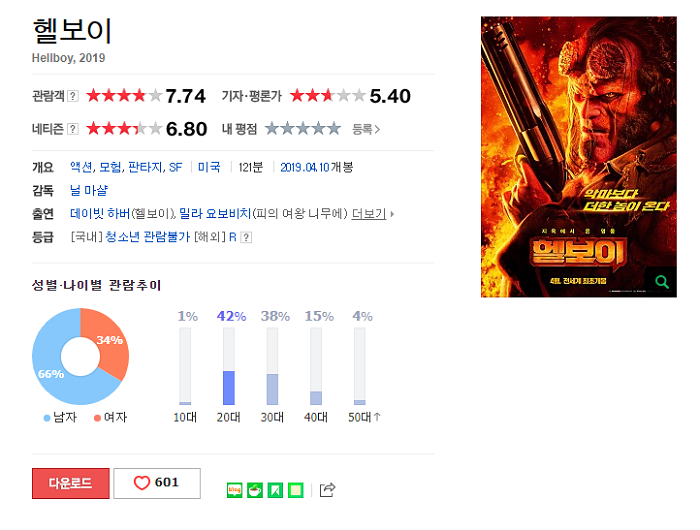This screenshot has width=700, height=530.
Task: Click the yellow memo share icon
Action: coord(296,490)
